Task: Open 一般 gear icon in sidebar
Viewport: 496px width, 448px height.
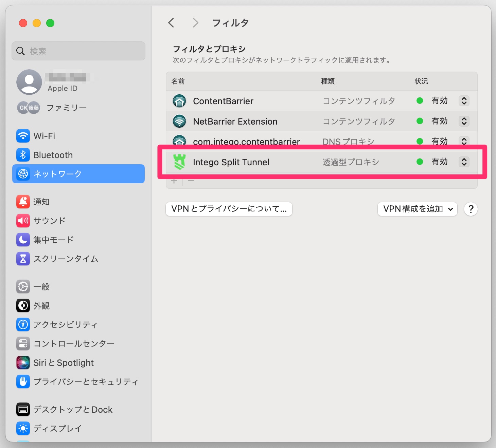Action: point(23,286)
